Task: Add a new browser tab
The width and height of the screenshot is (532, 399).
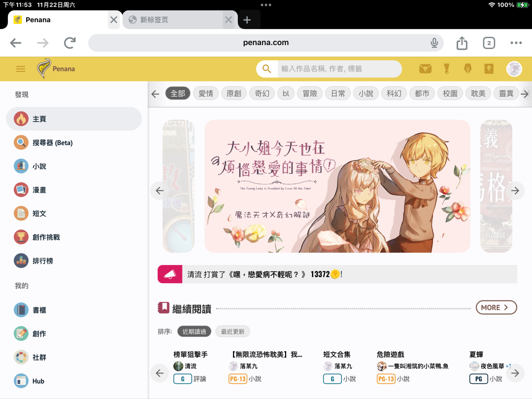Action: click(247, 20)
